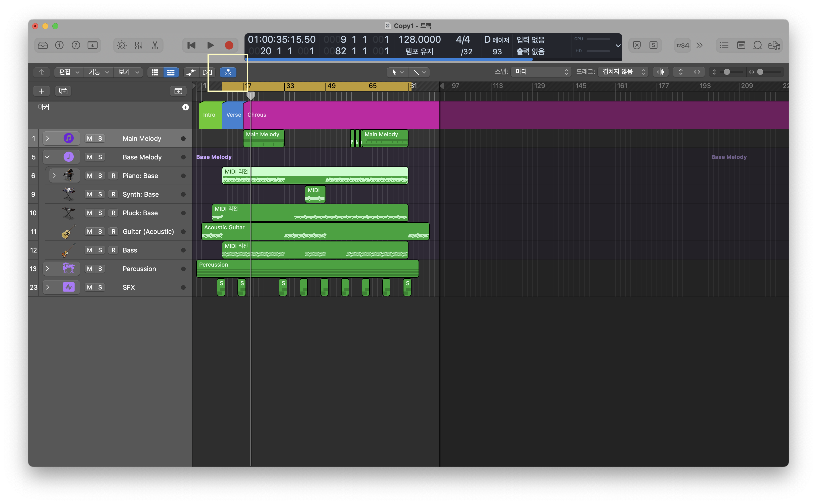Click the Record button in transport
The image size is (817, 504).
point(229,45)
